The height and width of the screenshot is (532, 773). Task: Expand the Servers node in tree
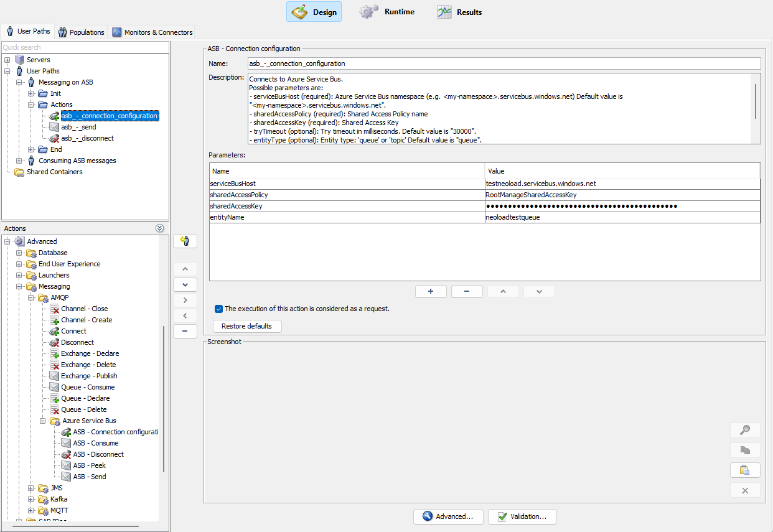(7, 60)
